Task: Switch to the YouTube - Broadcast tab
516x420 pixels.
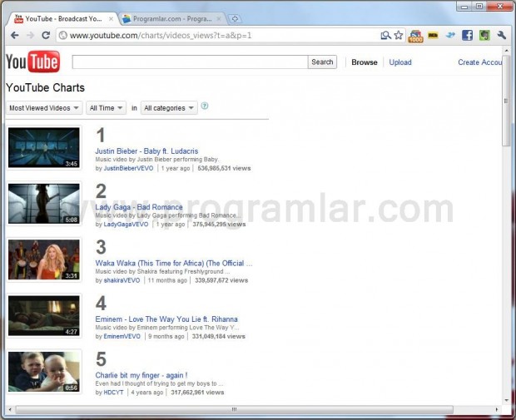Action: [x=62, y=19]
